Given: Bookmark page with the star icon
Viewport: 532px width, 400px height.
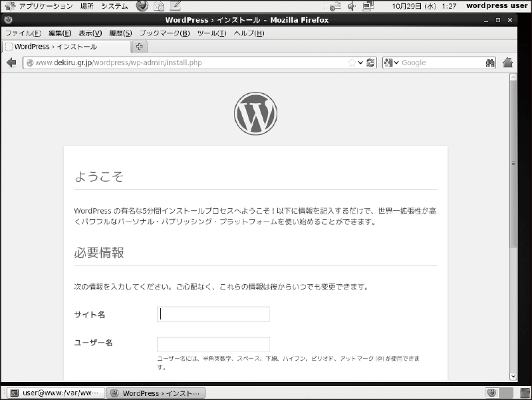Looking at the screenshot, I should tap(352, 63).
